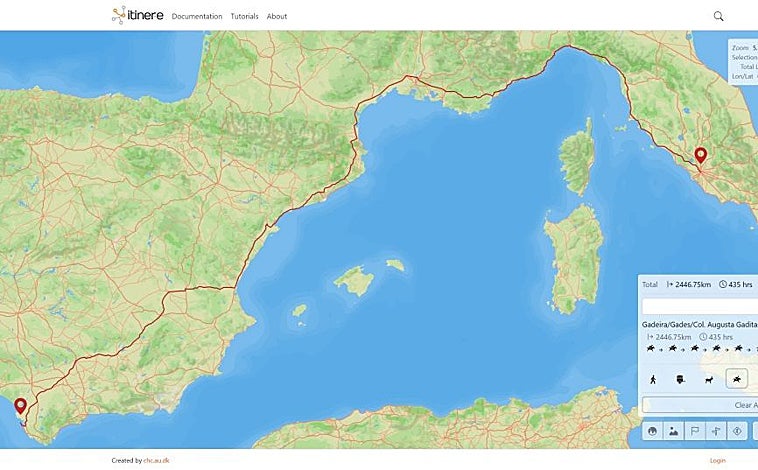
Task: Click the Itiner-e logo
Action: tap(138, 15)
